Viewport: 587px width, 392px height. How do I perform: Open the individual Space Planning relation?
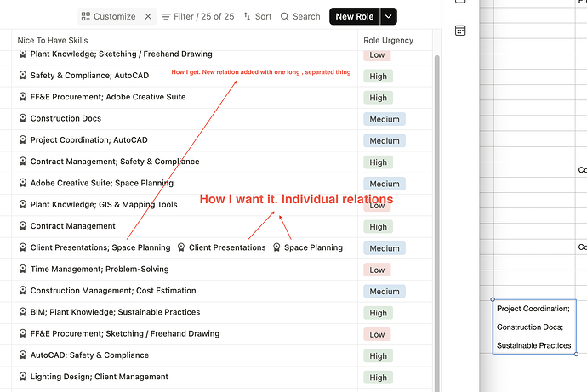pyautogui.click(x=313, y=247)
